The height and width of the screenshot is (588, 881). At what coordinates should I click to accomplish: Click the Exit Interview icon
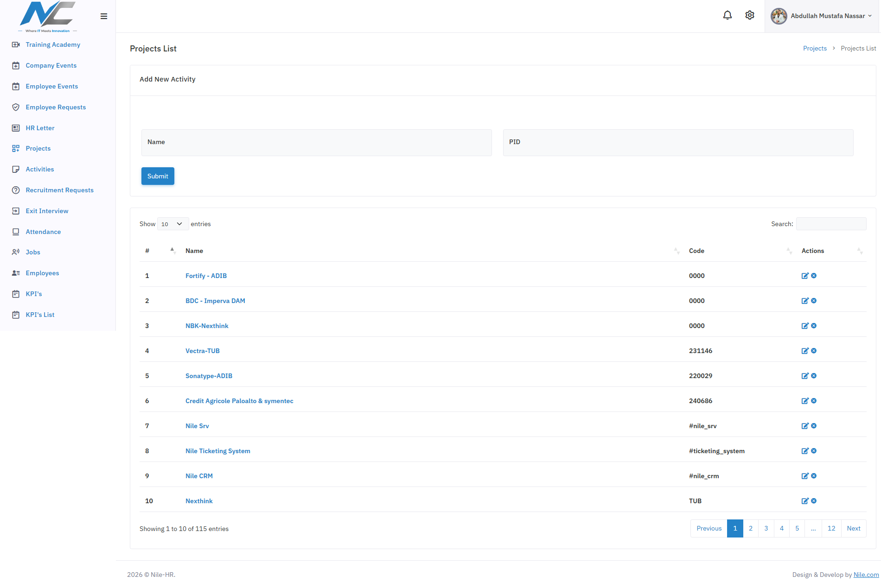click(x=16, y=211)
